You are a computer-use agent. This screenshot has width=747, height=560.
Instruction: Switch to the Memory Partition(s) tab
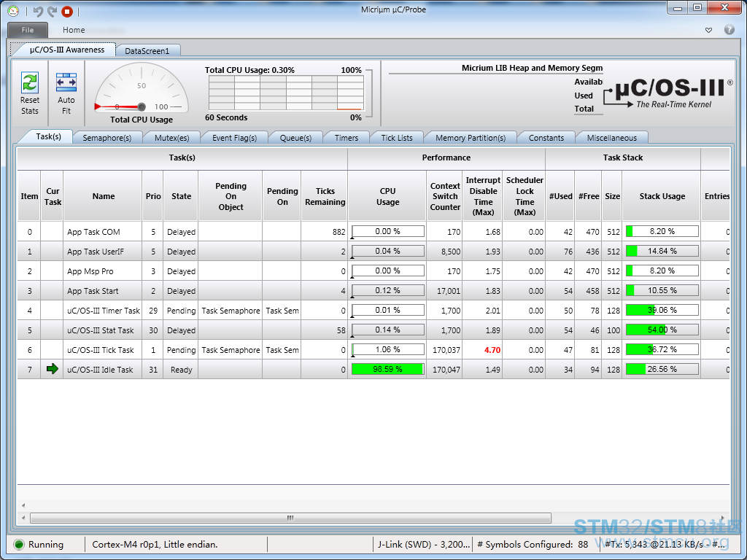coord(470,138)
